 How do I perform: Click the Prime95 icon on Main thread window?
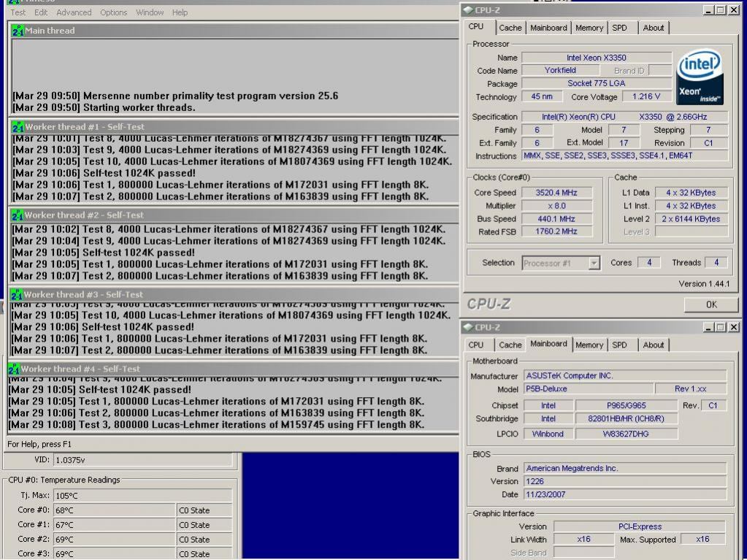[18, 31]
